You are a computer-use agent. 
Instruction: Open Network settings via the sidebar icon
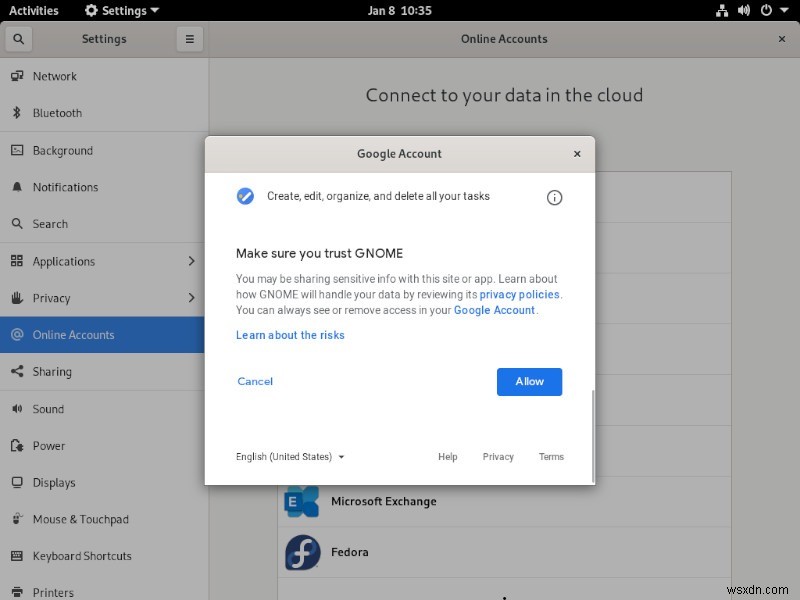click(x=17, y=76)
